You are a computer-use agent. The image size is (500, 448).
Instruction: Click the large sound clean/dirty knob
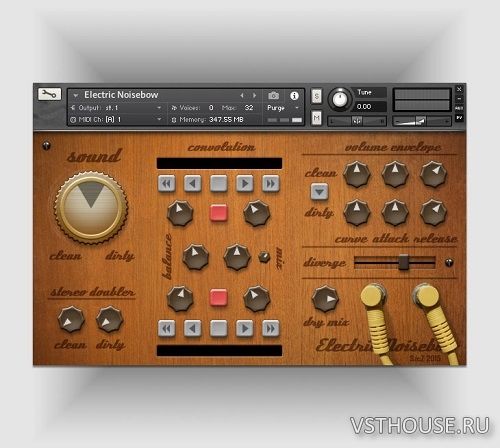[x=91, y=208]
